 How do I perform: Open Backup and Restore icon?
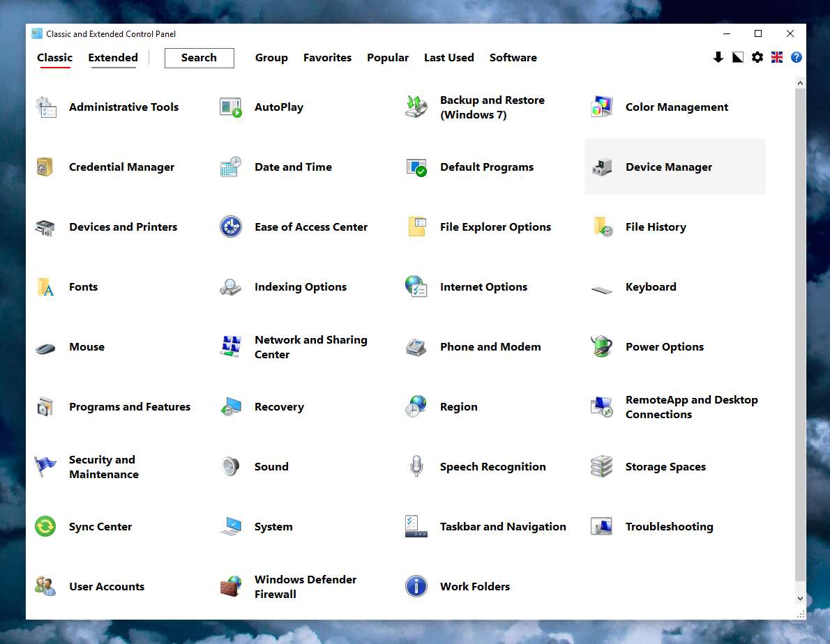click(416, 107)
